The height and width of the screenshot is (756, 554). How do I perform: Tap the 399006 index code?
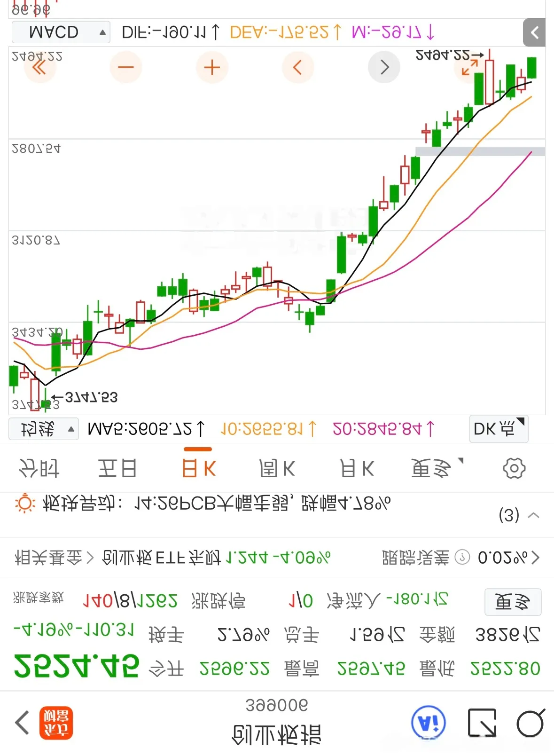[277, 705]
